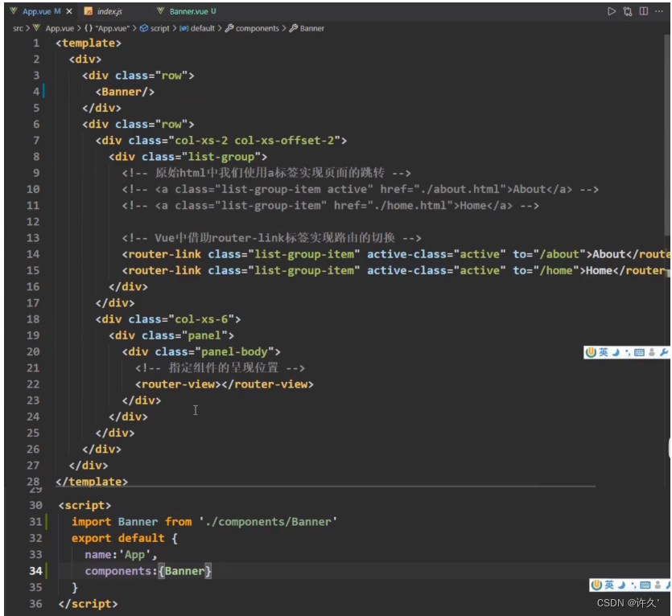Click lower IME user account icon
The image size is (672, 616).
point(658,585)
